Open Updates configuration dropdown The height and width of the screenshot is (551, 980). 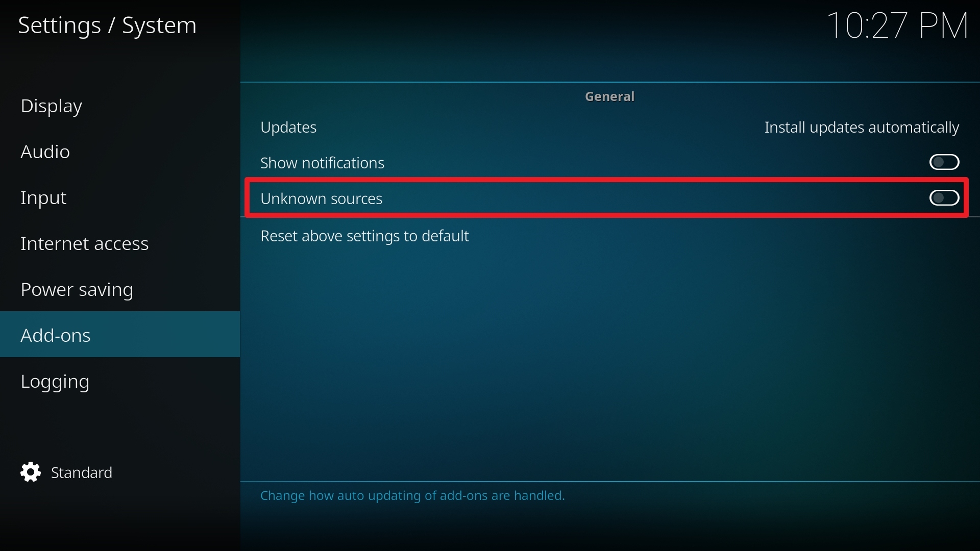click(863, 127)
